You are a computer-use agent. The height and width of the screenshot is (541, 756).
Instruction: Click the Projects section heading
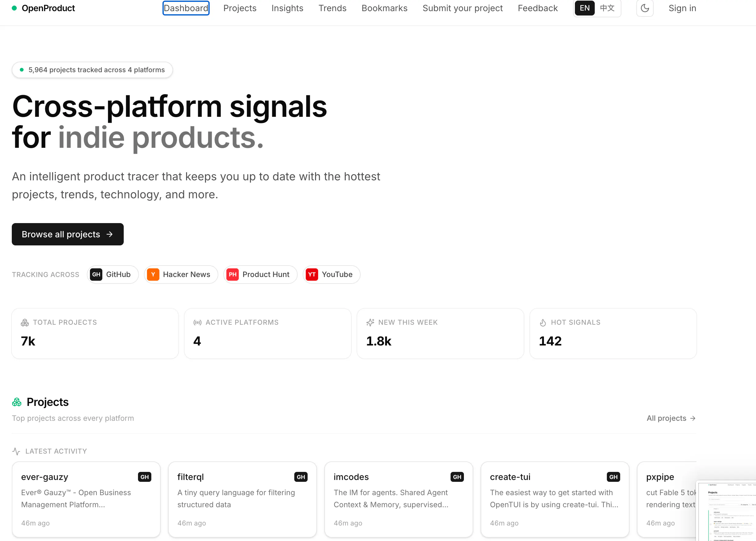point(48,402)
